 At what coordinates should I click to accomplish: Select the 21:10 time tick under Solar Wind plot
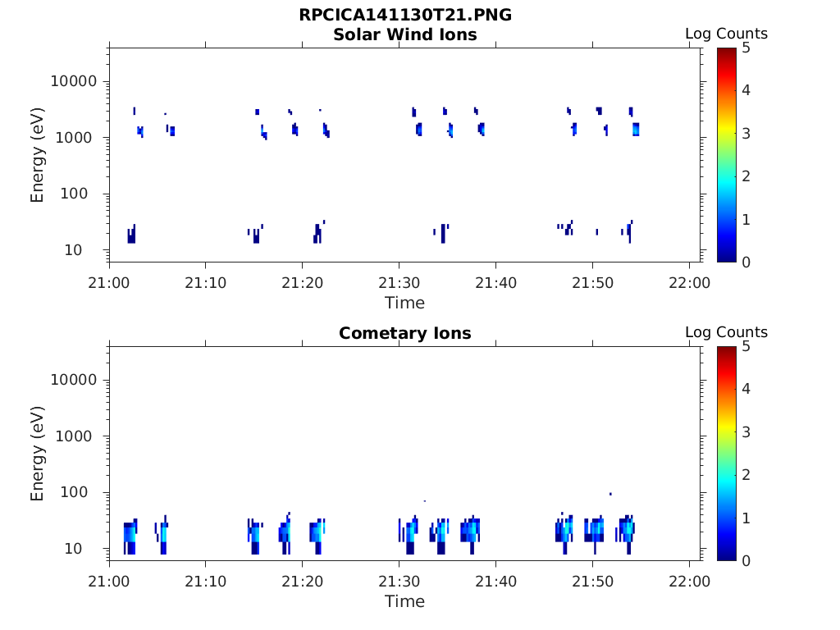coord(206,283)
